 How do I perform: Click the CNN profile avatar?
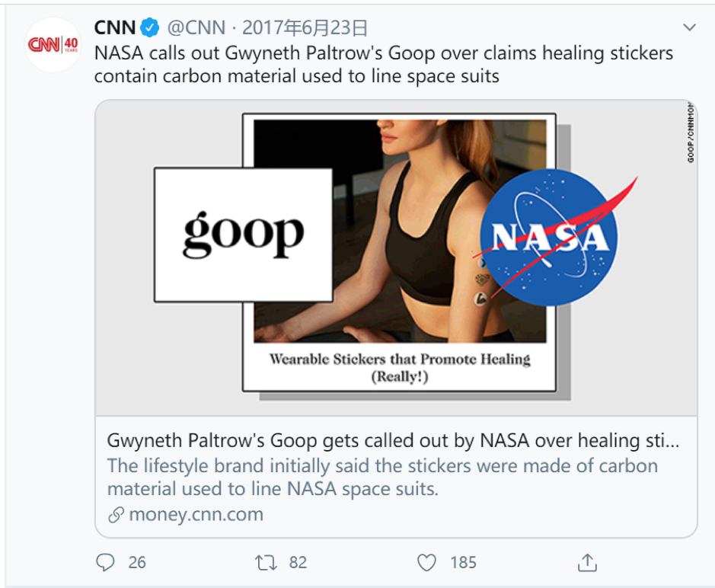[x=53, y=44]
